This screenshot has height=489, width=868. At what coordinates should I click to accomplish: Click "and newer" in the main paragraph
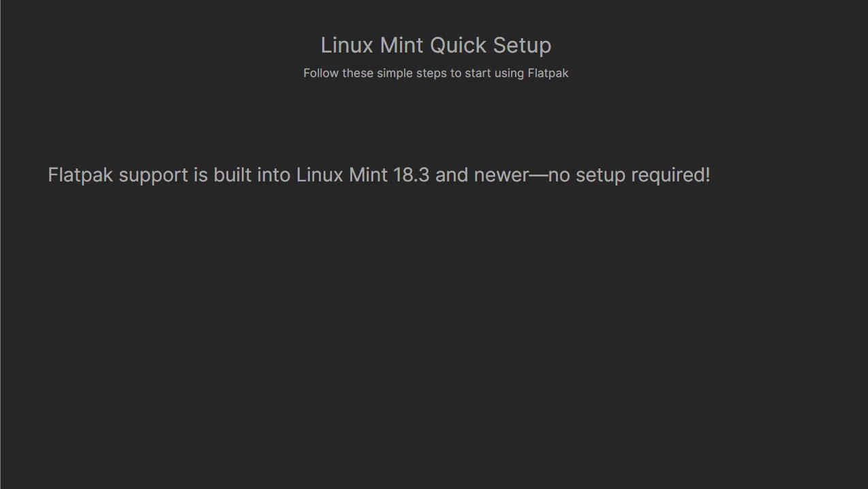[482, 175]
